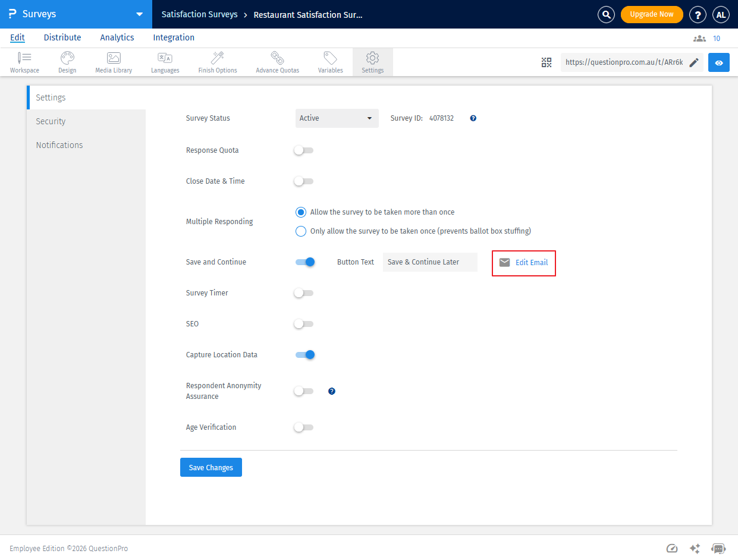Open the Survey Status dropdown

point(337,118)
